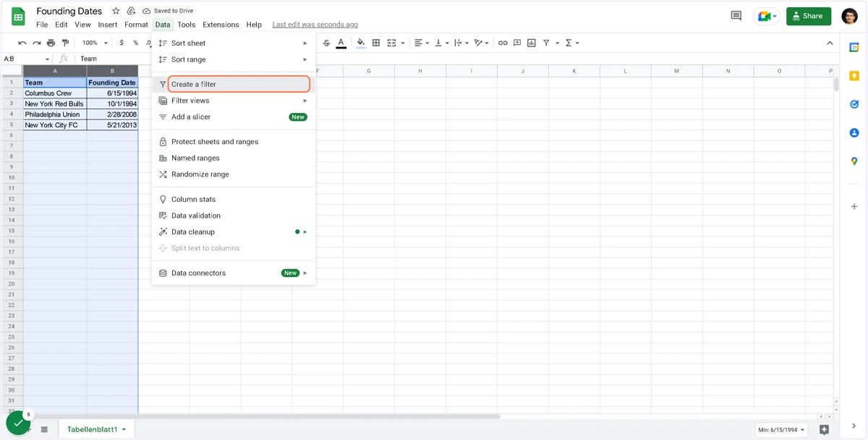Click the Merge cells icon

pyautogui.click(x=392, y=43)
